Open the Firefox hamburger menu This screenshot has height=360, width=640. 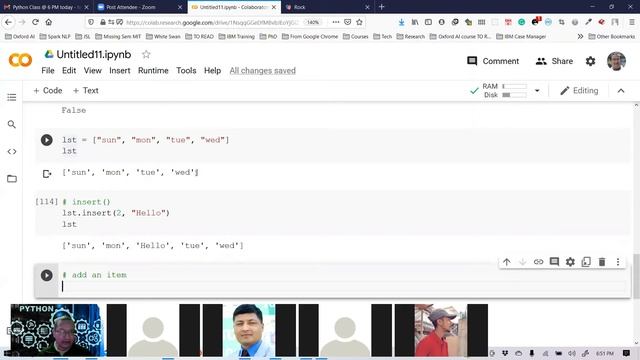[632, 22]
